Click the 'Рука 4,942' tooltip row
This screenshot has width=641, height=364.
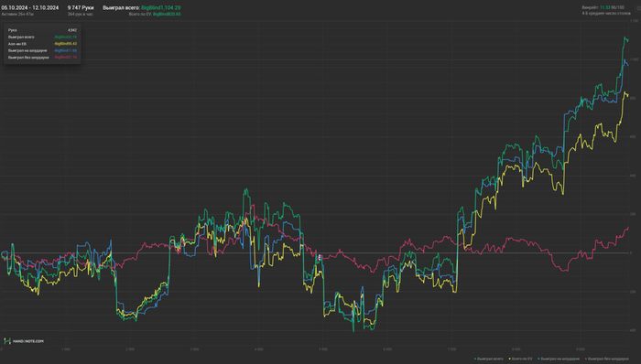pos(42,30)
